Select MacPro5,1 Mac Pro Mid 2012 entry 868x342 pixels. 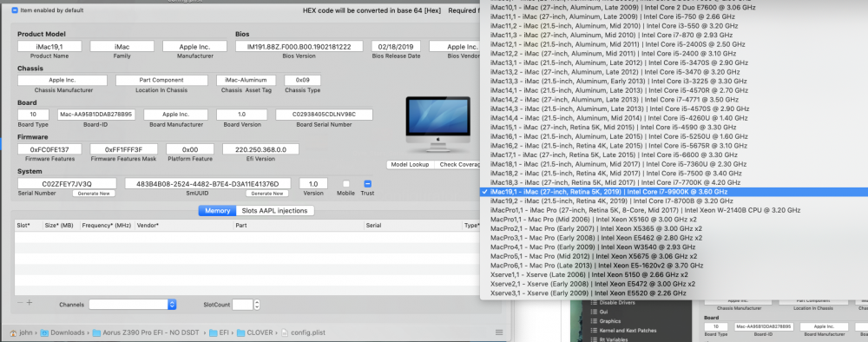(x=674, y=256)
